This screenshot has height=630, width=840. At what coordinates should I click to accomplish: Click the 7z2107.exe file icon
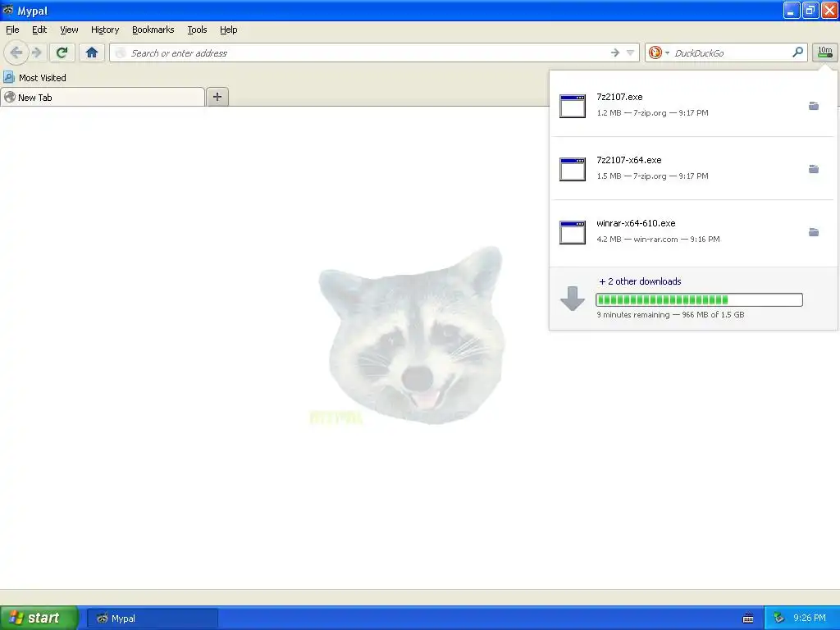click(x=572, y=106)
